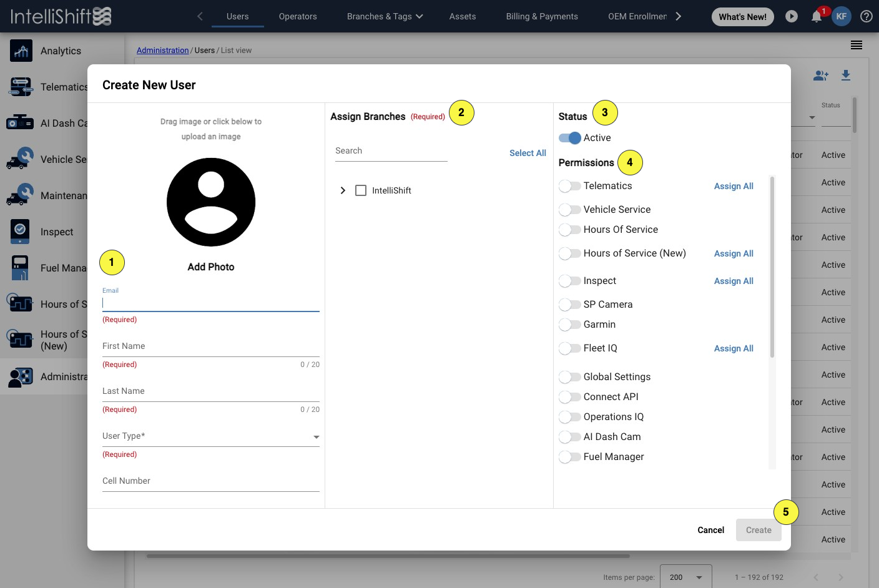Screen dimensions: 879x588
Task: Open the Fuel Manager sidebar icon
Action: (20, 268)
